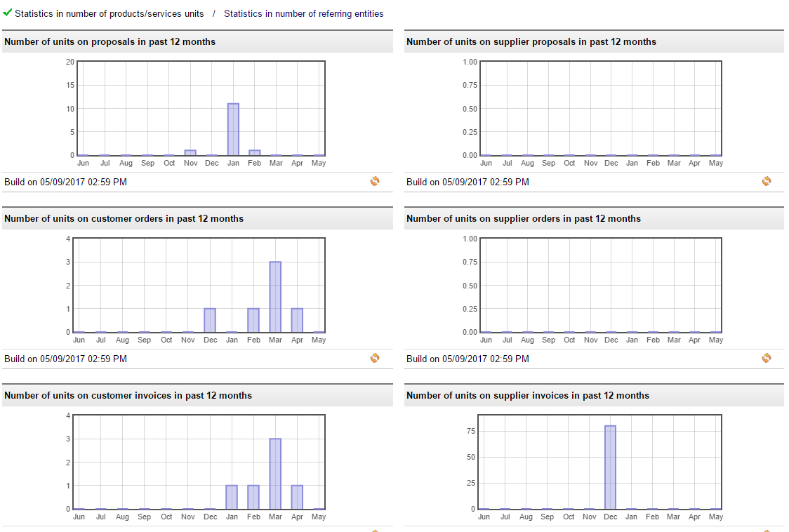Refresh the customer orders units chart
This screenshot has height=532, width=789.
pos(375,358)
